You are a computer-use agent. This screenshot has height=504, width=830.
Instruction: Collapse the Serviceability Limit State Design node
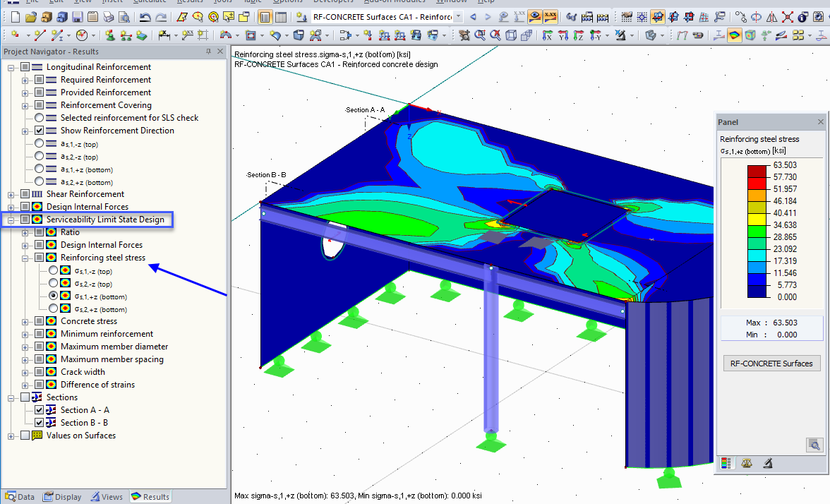coord(11,219)
